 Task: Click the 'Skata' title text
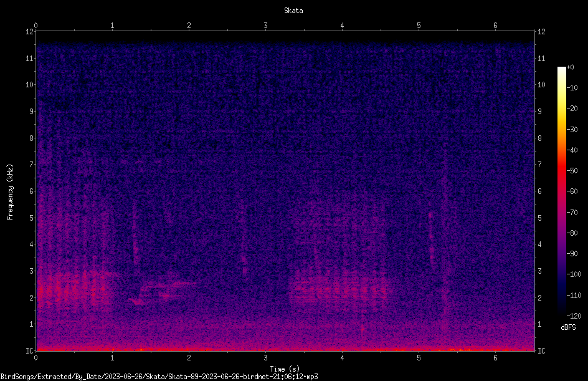tap(293, 11)
